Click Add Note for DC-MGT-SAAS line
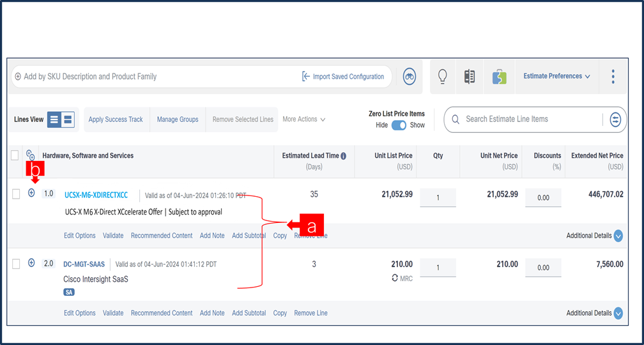This screenshot has height=345, width=644. (212, 313)
